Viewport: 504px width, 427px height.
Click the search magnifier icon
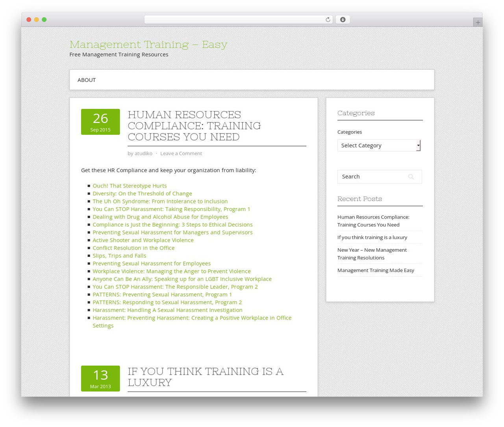pos(411,177)
